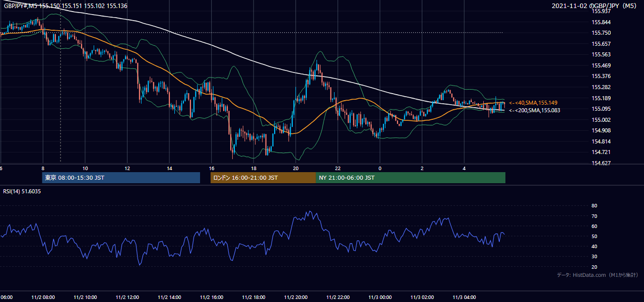Image resolution: width=644 pixels, height=302 pixels.
Task: Click hour label 16 under the price chart
Action: 212,168
